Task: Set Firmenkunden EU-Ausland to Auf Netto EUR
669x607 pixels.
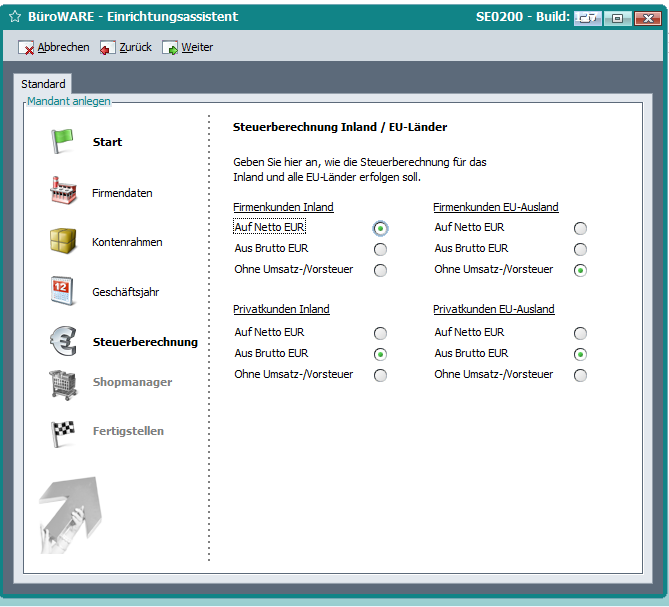Action: pos(580,228)
